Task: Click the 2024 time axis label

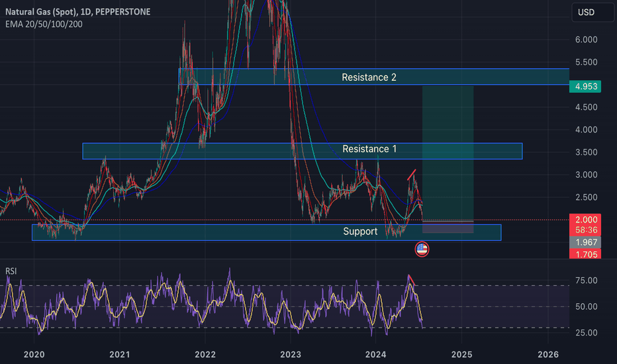Action: point(376,355)
